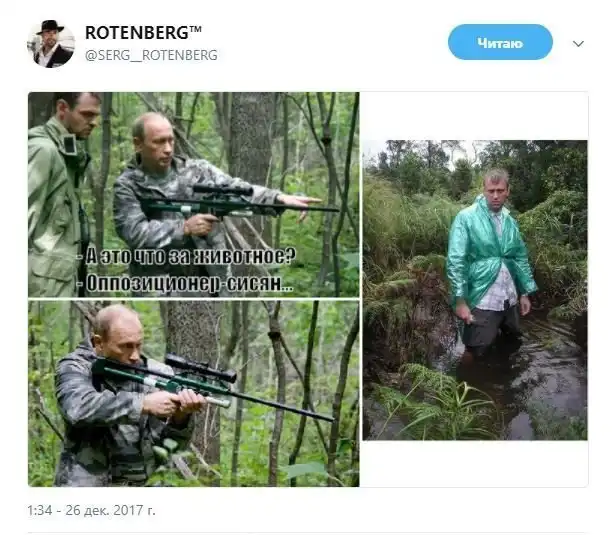This screenshot has width=615, height=535.
Task: Click the date 26 дек. 2017 г.
Action: (112, 511)
